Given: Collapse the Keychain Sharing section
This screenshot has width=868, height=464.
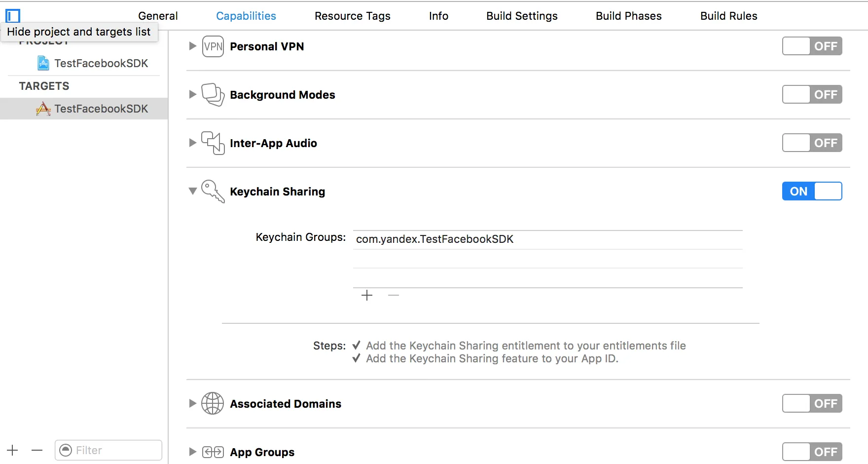Looking at the screenshot, I should (x=192, y=192).
